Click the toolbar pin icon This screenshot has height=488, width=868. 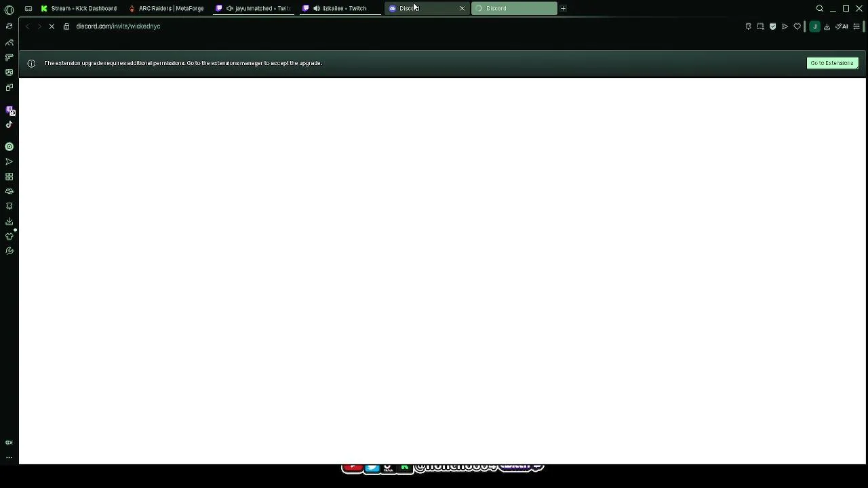coord(749,26)
